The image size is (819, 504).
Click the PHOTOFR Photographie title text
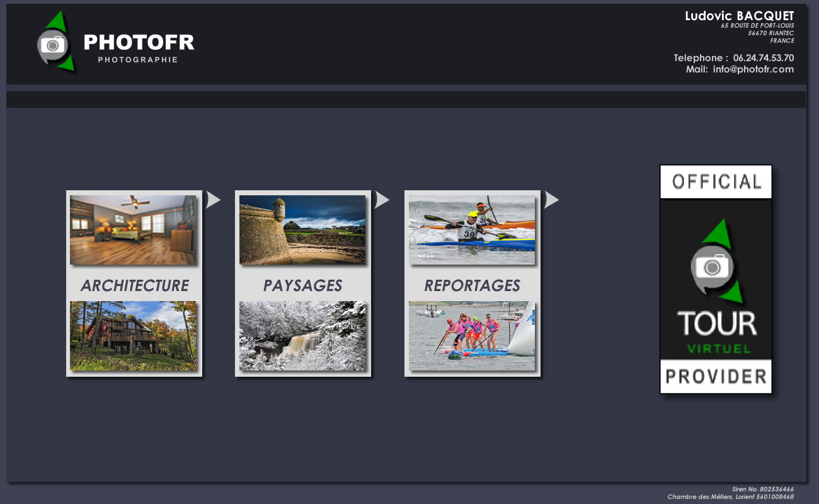point(139,48)
